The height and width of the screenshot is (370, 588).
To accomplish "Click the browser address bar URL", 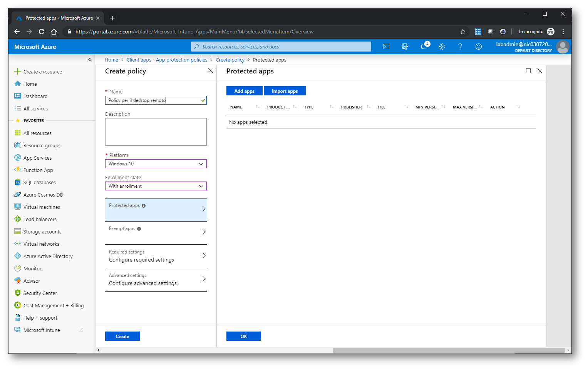I will coord(194,32).
